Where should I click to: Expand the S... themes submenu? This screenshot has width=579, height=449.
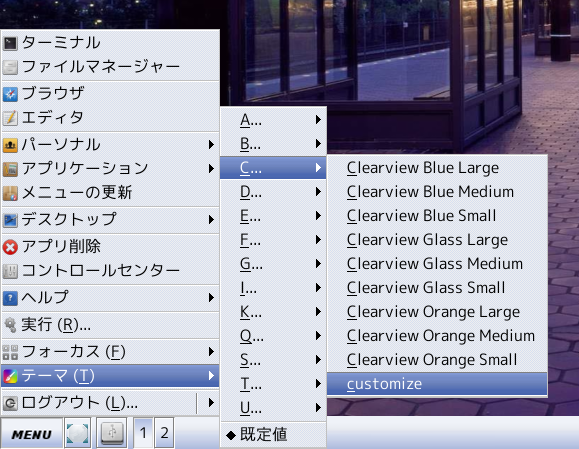[x=273, y=360]
